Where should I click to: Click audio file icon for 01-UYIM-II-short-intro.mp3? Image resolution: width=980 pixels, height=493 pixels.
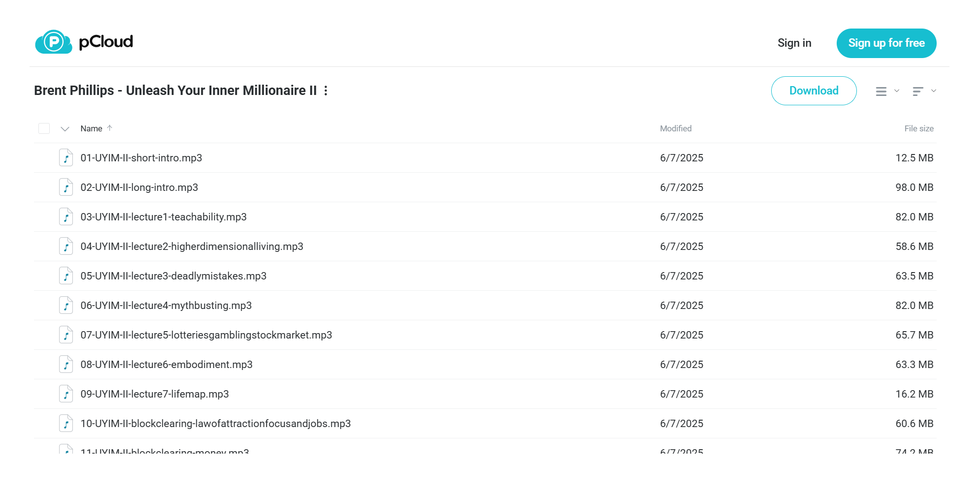tap(66, 158)
